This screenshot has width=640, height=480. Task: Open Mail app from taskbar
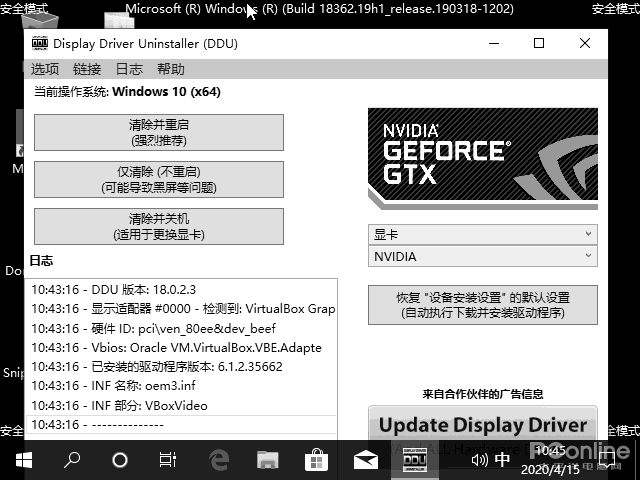(366, 460)
